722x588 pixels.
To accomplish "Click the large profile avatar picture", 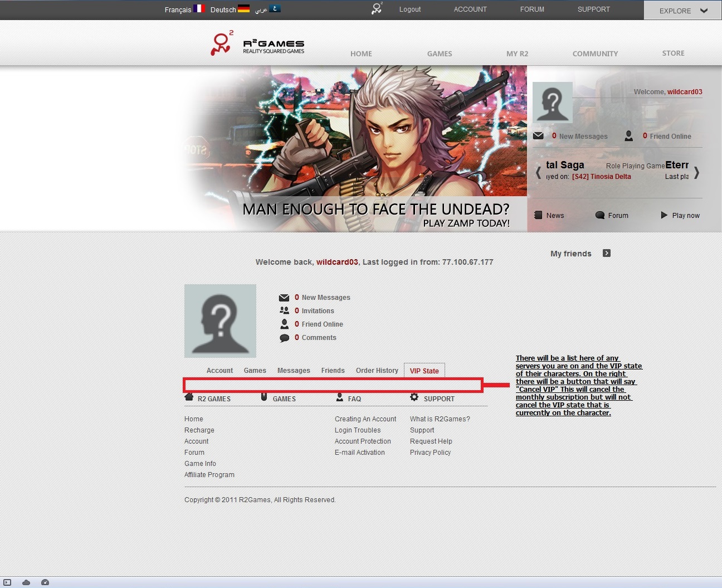I will pos(220,321).
